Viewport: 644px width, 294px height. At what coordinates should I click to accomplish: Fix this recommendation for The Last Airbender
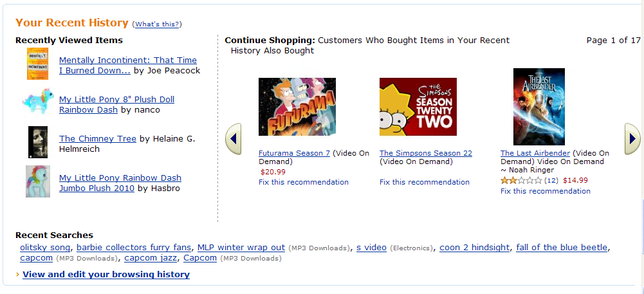point(545,191)
